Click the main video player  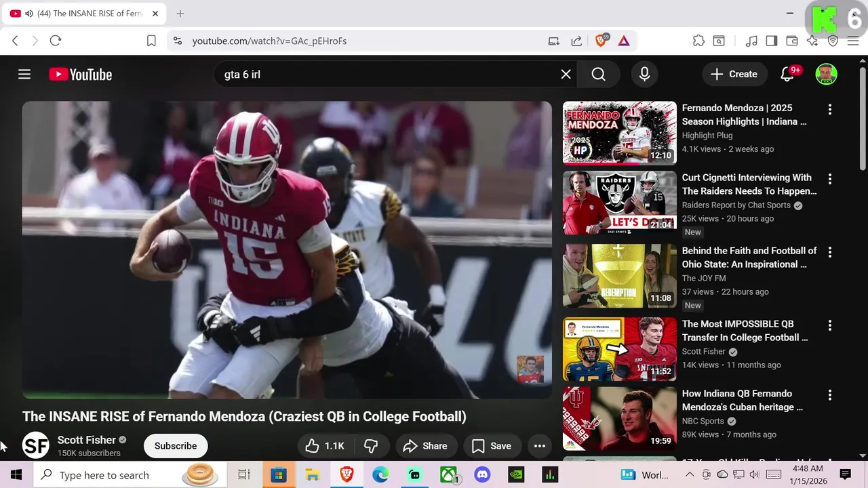click(287, 250)
